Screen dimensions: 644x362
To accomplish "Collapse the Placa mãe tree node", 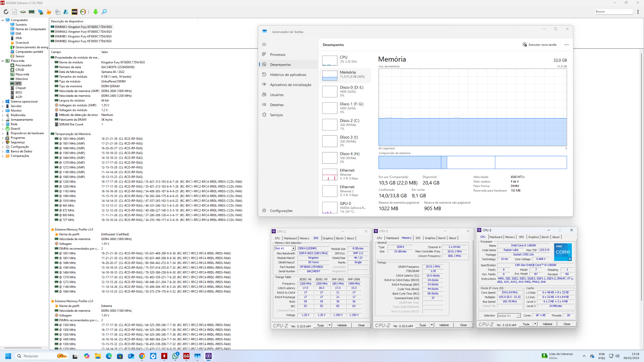I will (3, 61).
